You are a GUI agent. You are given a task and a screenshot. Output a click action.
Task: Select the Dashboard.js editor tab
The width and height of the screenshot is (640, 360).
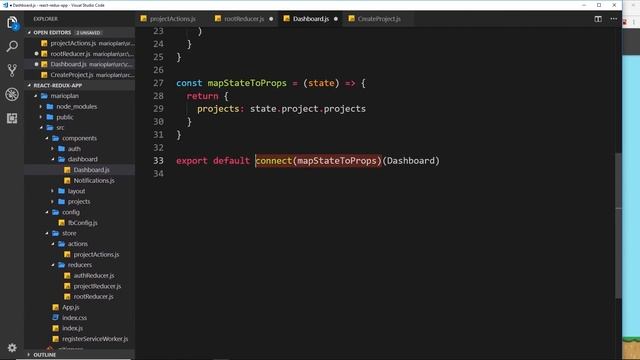pos(311,19)
